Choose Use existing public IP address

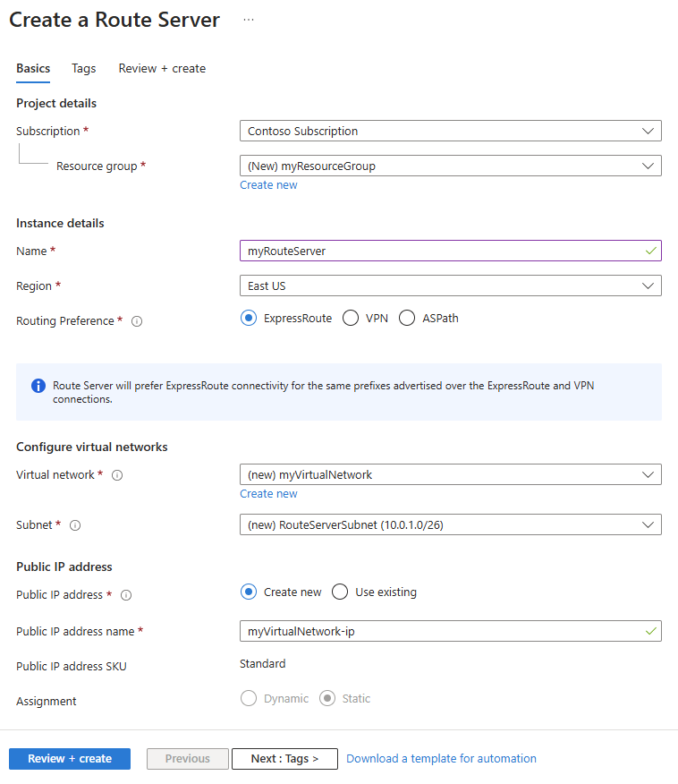pos(340,592)
